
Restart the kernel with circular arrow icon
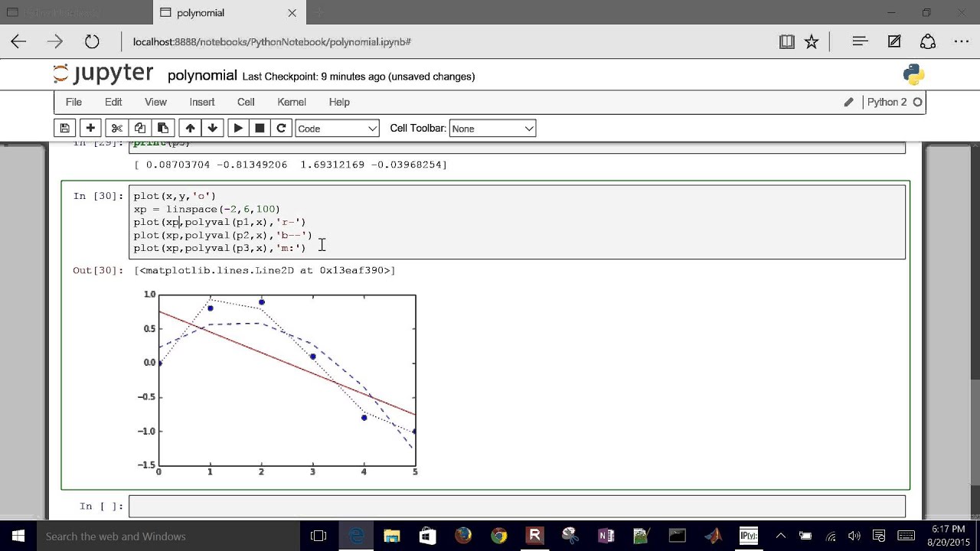click(281, 129)
